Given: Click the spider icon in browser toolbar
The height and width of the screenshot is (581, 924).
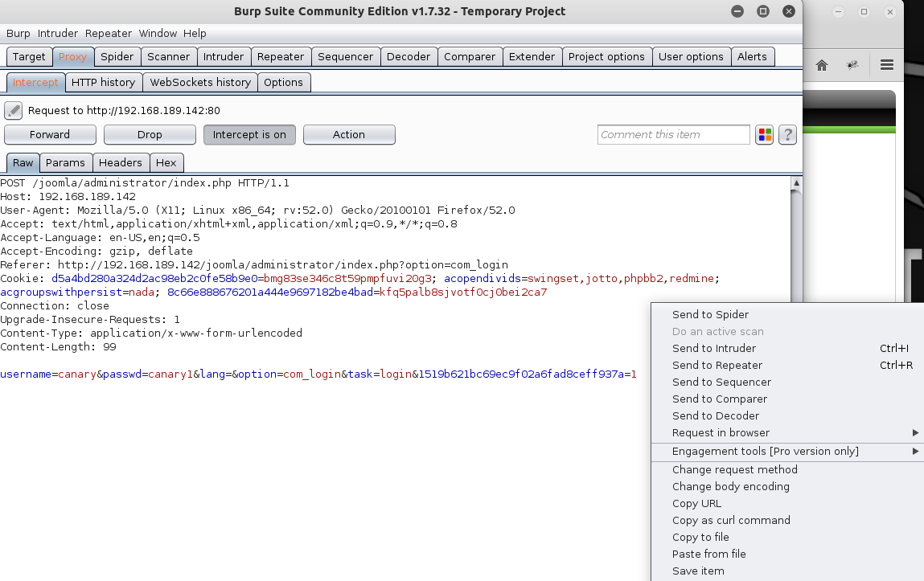Looking at the screenshot, I should [x=852, y=65].
